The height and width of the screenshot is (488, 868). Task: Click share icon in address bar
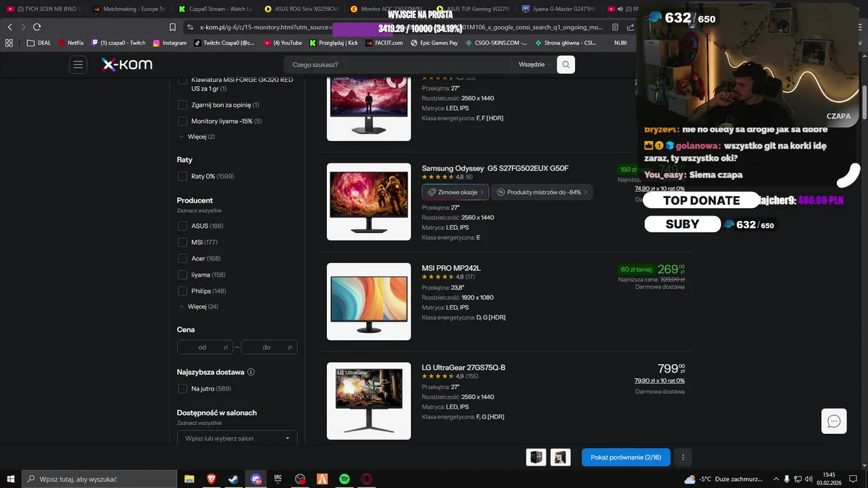coord(631,27)
